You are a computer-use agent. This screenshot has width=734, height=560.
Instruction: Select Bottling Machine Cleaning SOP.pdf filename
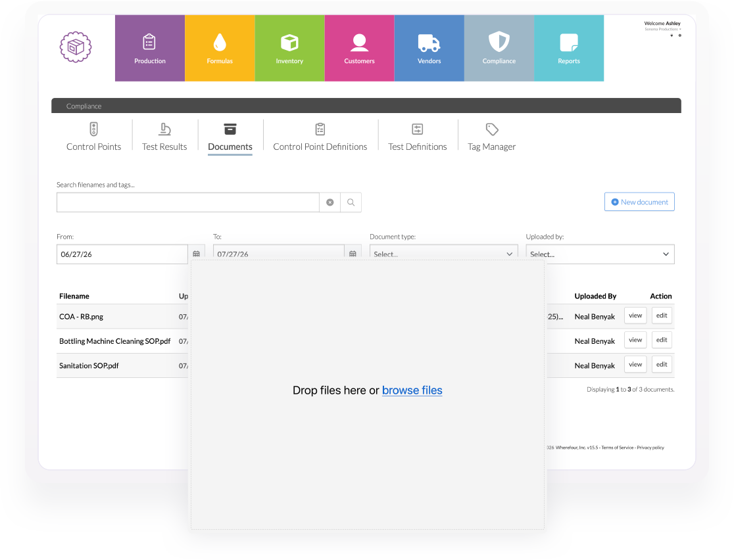click(x=114, y=341)
